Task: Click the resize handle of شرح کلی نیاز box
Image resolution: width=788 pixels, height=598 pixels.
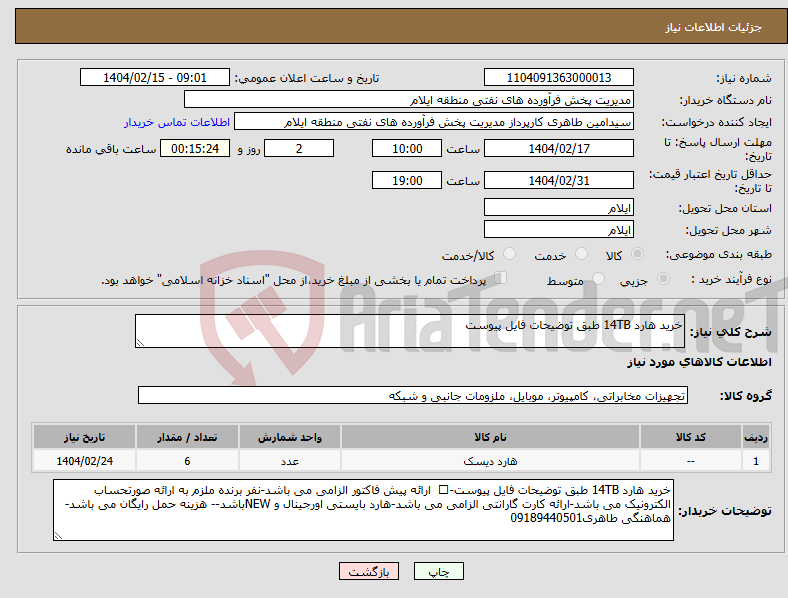Action: click(x=140, y=343)
